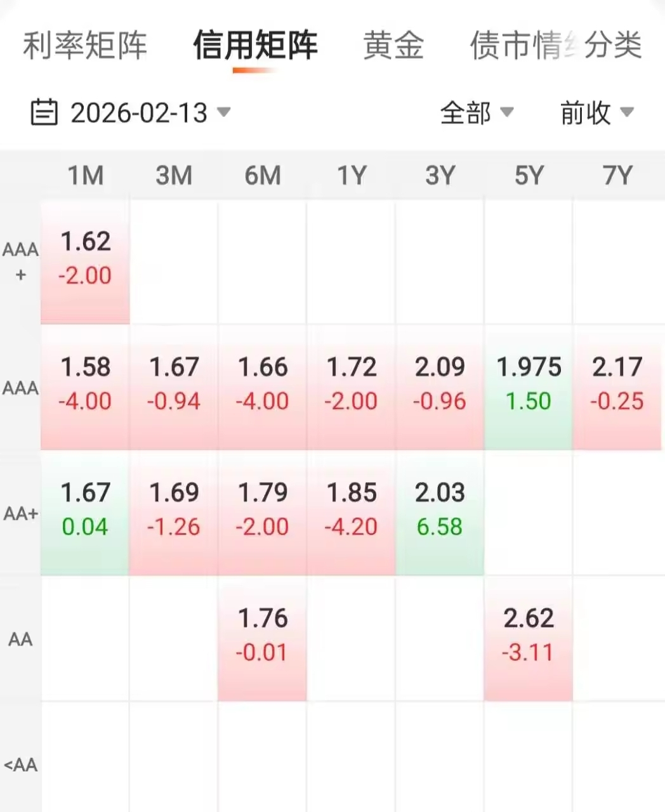Open the 黄金 tab
The width and height of the screenshot is (665, 812).
pos(393,46)
